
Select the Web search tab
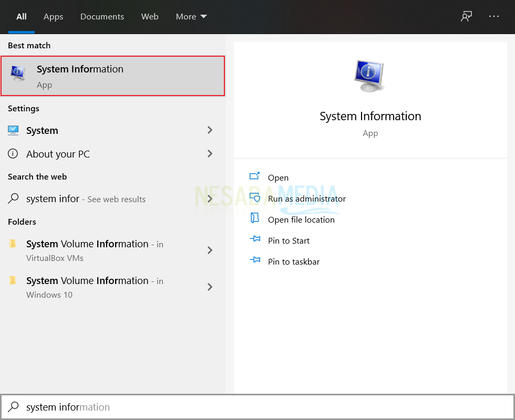150,17
